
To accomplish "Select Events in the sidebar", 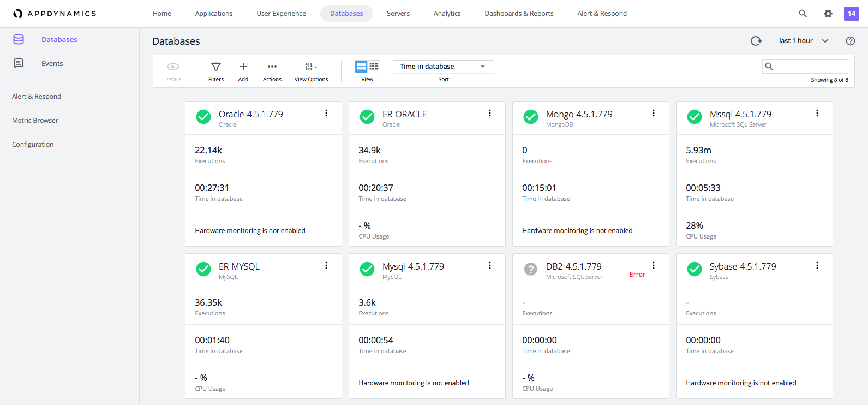I will pos(52,63).
